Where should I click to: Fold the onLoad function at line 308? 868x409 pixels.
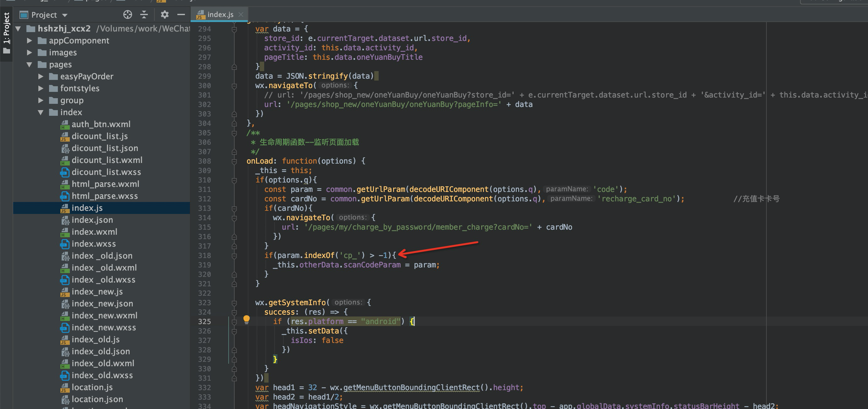click(x=234, y=161)
